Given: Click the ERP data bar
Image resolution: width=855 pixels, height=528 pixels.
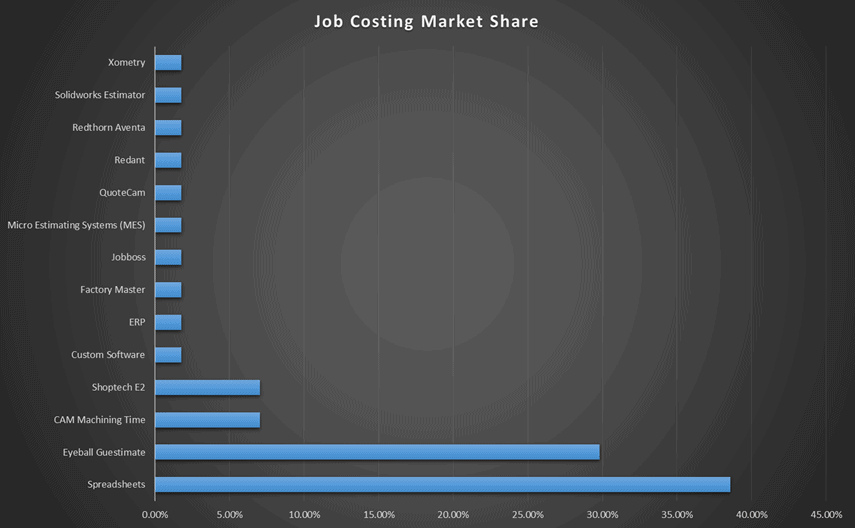Looking at the screenshot, I should (x=168, y=322).
